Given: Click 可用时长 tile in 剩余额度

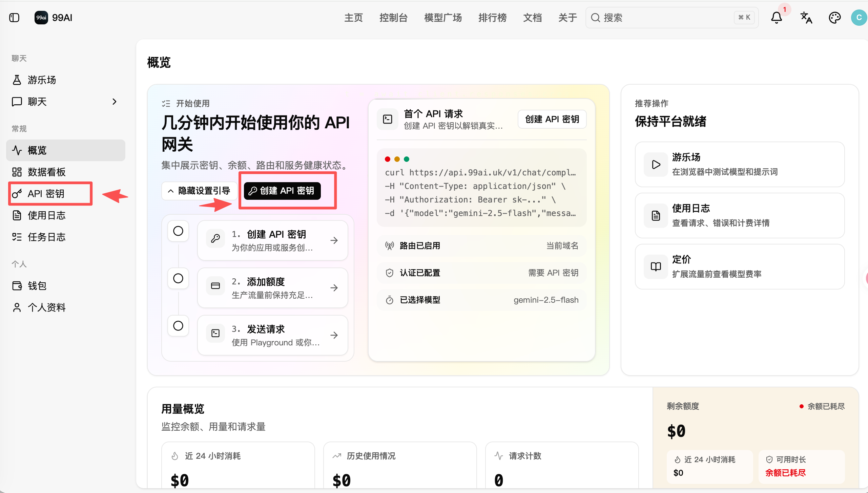Looking at the screenshot, I should click(x=802, y=467).
